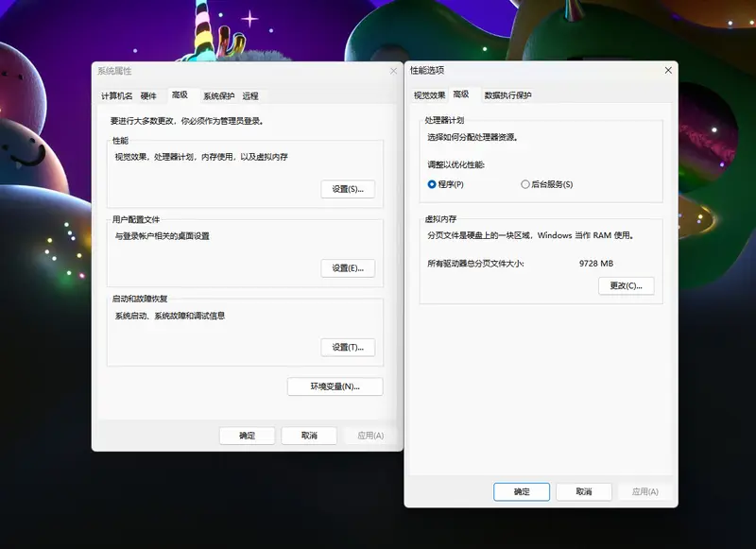Image resolution: width=756 pixels, height=549 pixels.
Task: Click 应用(A) in 系统属性 dialog
Action: [370, 436]
